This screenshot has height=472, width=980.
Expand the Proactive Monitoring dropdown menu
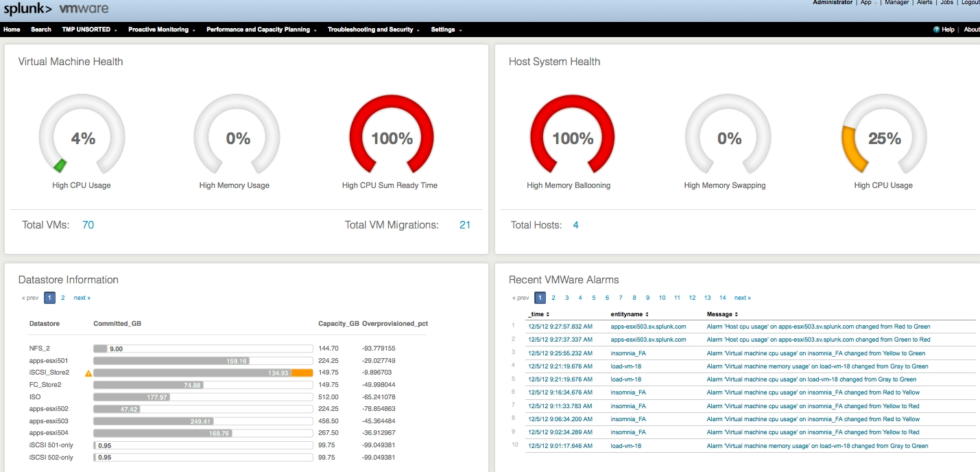[162, 29]
